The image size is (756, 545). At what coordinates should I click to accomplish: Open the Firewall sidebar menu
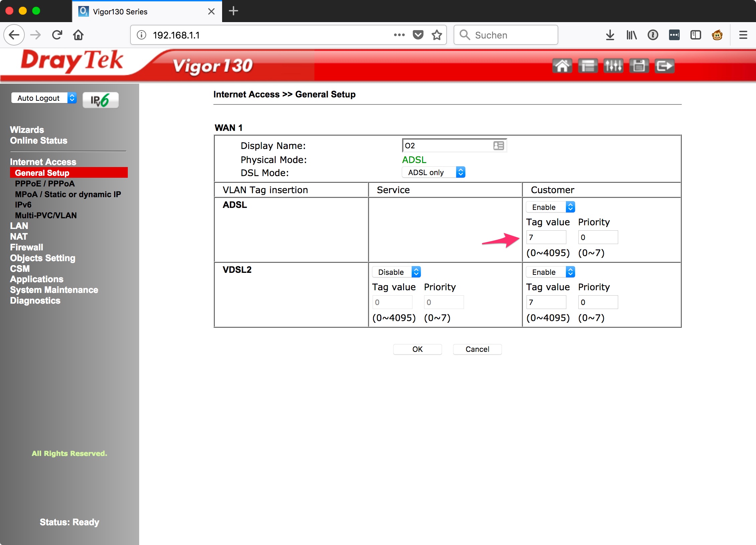coord(26,247)
